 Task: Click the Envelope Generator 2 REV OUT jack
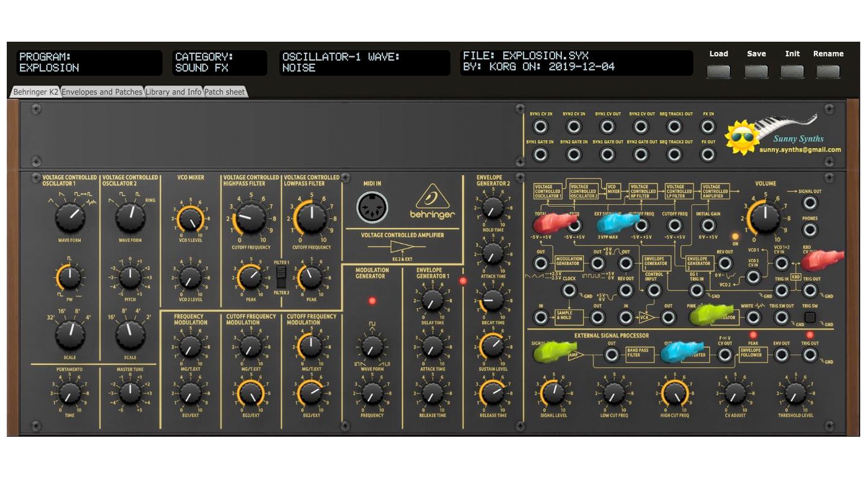pyautogui.click(x=725, y=263)
